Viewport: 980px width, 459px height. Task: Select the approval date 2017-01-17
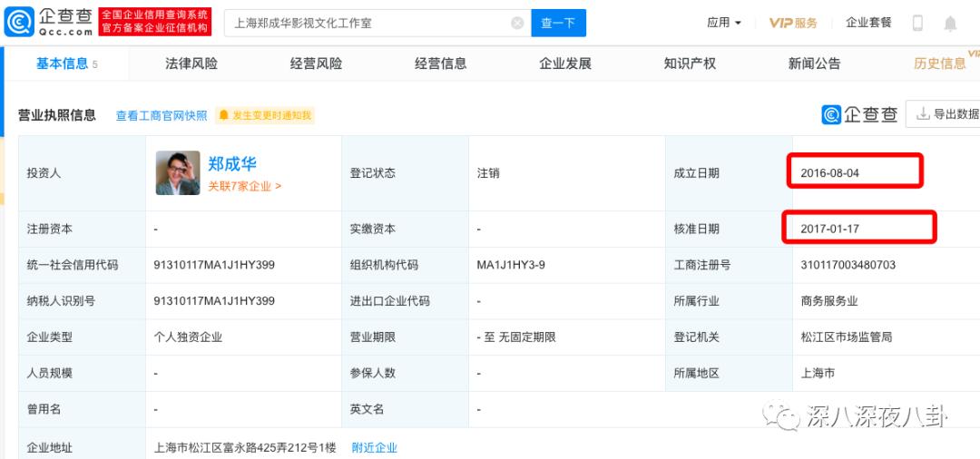pyautogui.click(x=830, y=229)
